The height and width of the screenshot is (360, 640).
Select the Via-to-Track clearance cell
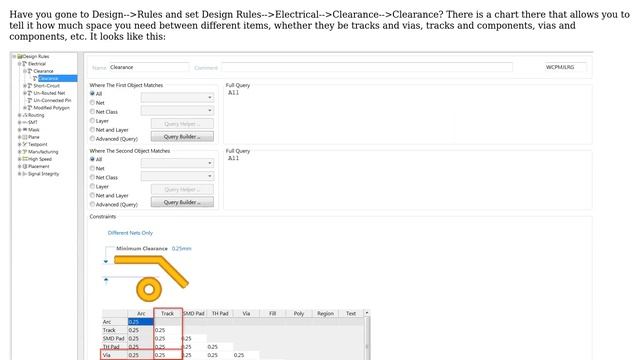click(x=167, y=355)
